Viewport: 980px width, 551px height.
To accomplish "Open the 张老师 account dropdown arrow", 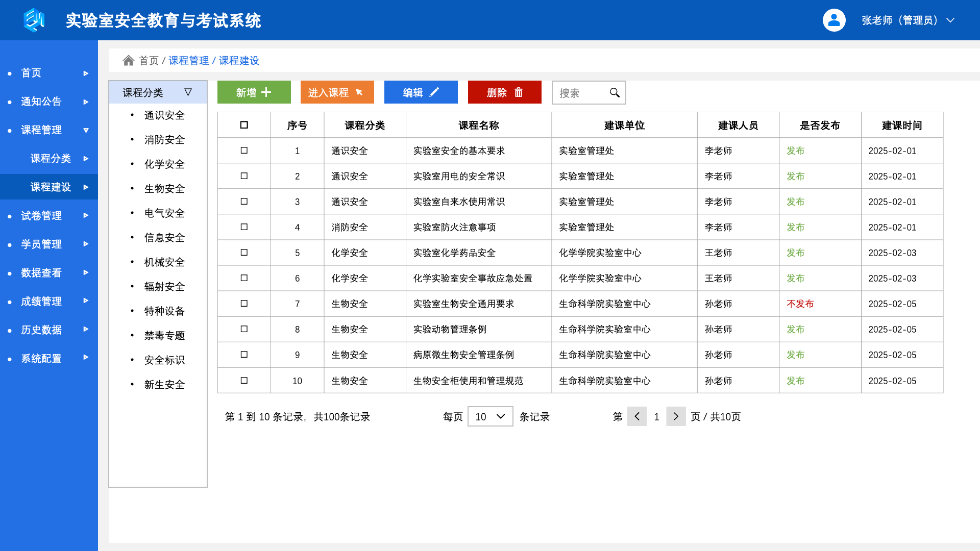I will coord(950,20).
